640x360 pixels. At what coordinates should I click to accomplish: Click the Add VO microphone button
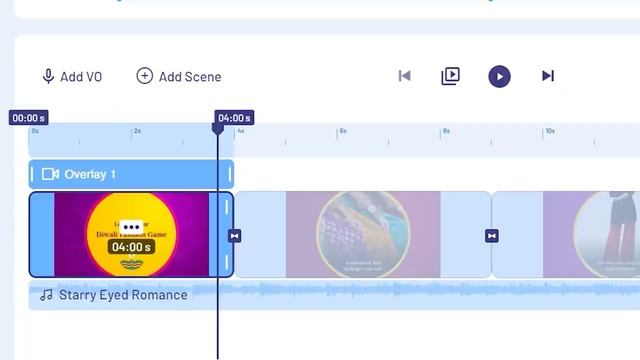pos(72,76)
